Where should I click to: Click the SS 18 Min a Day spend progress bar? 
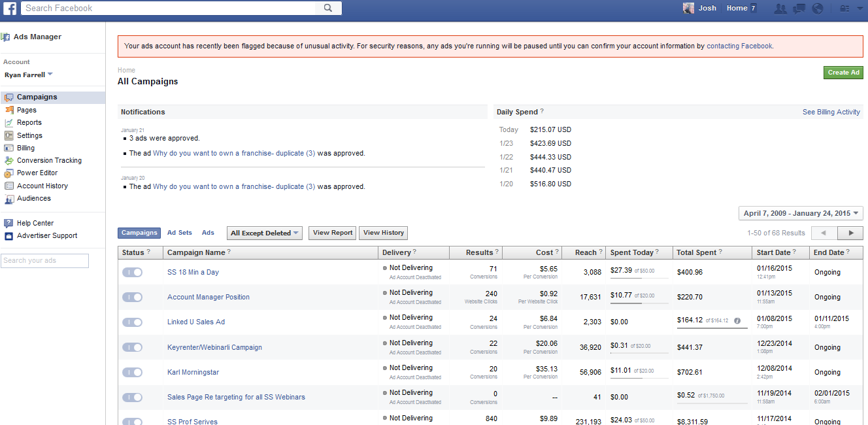[640, 279]
